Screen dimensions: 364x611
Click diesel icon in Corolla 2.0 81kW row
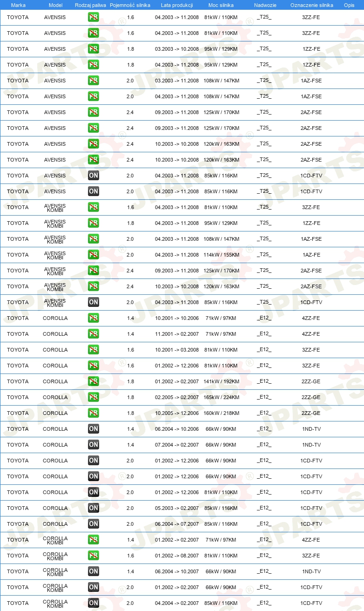coord(94,492)
